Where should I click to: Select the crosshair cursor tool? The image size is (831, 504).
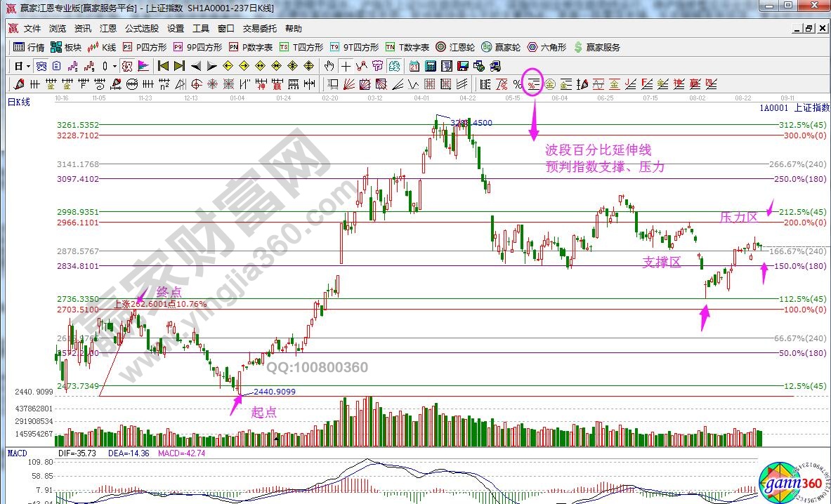(x=345, y=67)
